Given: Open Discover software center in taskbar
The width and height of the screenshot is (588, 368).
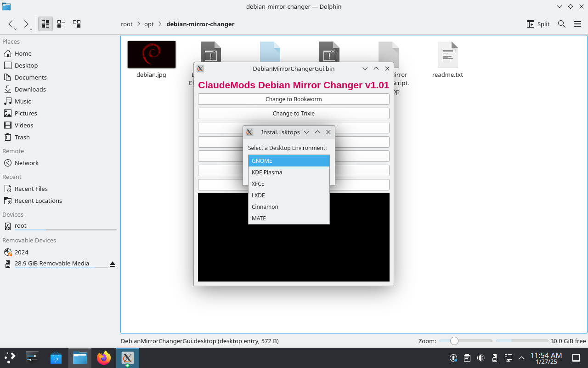Looking at the screenshot, I should 56,357.
